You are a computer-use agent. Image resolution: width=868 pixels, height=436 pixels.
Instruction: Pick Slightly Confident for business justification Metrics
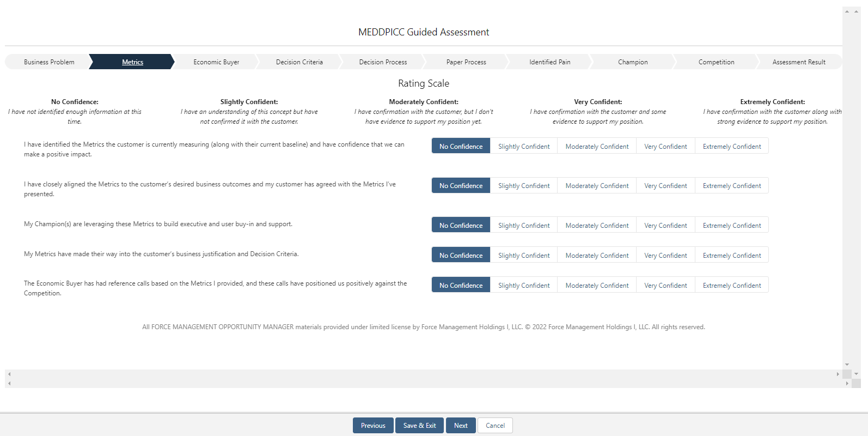click(x=524, y=256)
